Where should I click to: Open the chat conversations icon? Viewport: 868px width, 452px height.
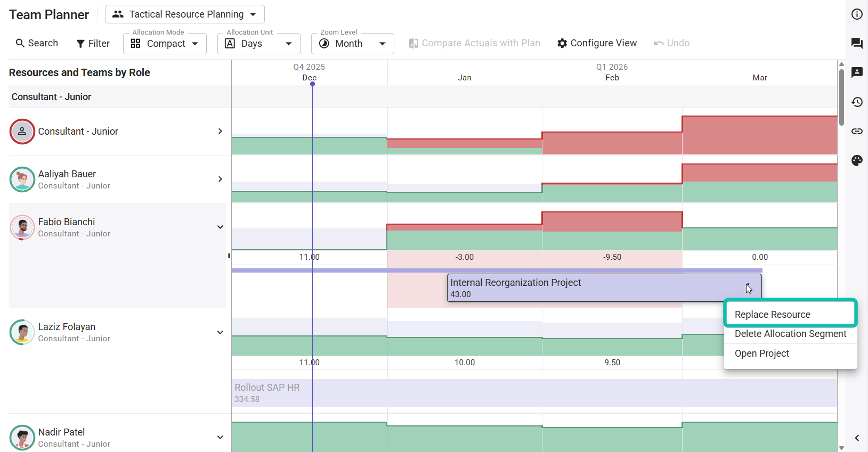[857, 43]
